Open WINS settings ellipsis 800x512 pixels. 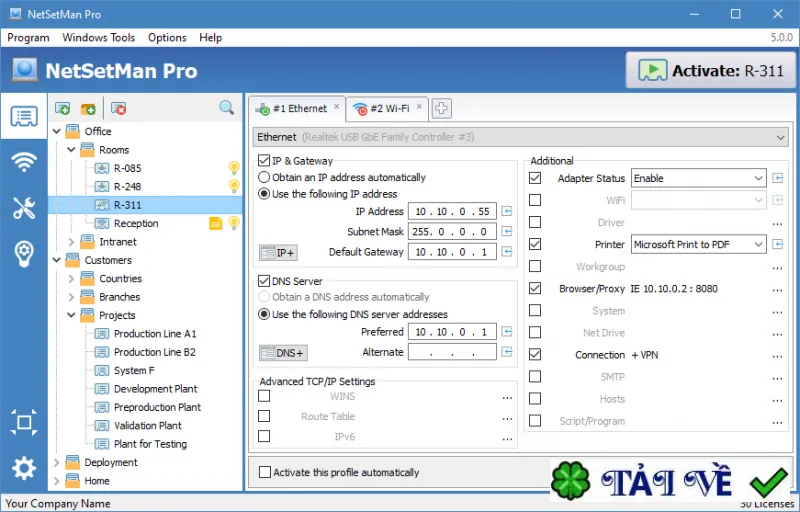[x=507, y=398]
